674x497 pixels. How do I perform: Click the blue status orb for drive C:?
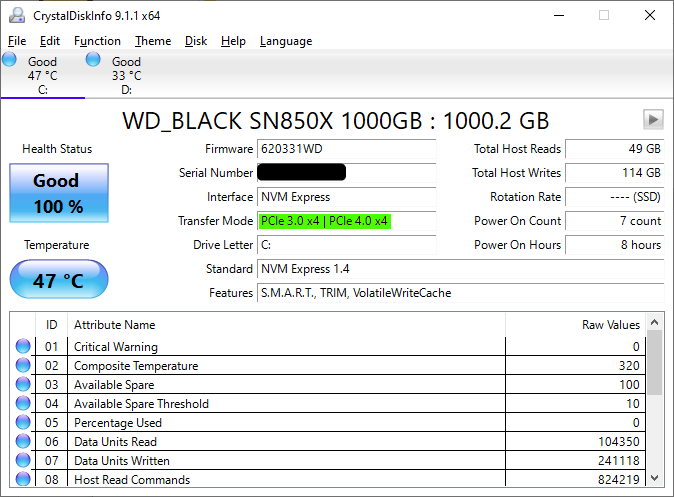pos(9,59)
